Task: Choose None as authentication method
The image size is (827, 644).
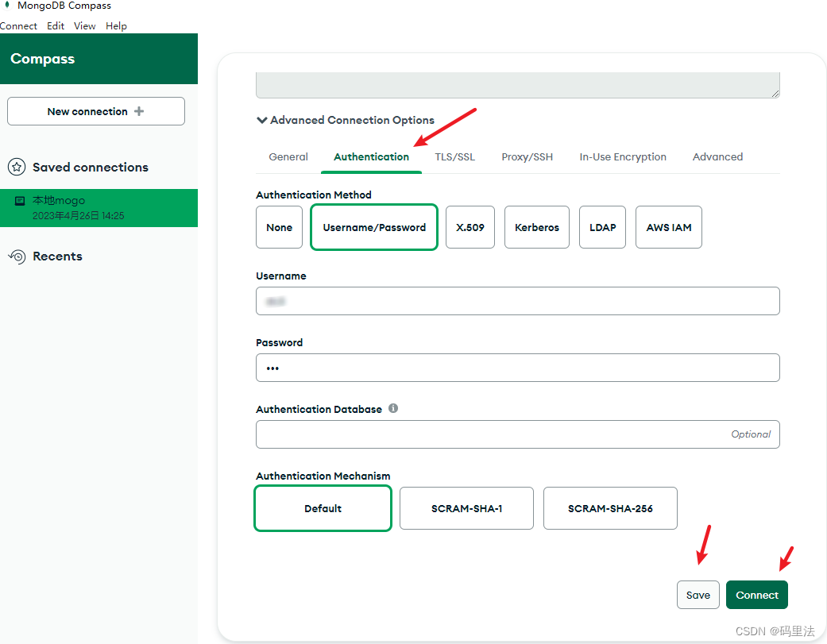Action: pyautogui.click(x=279, y=227)
